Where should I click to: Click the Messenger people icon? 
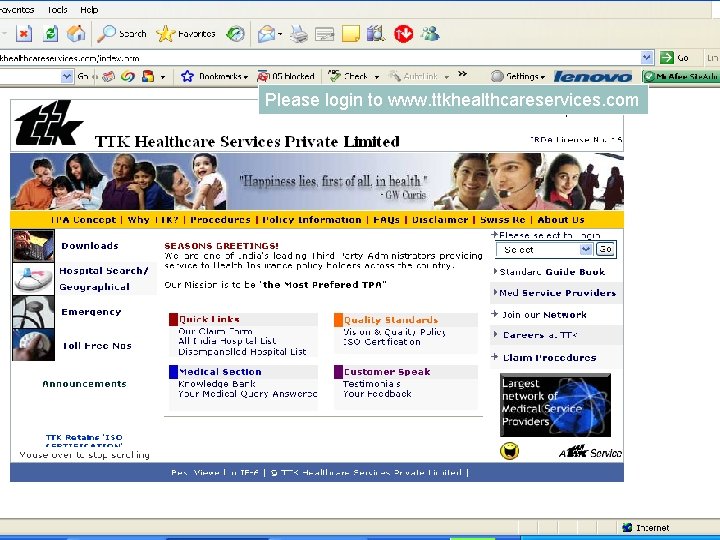[x=430, y=34]
